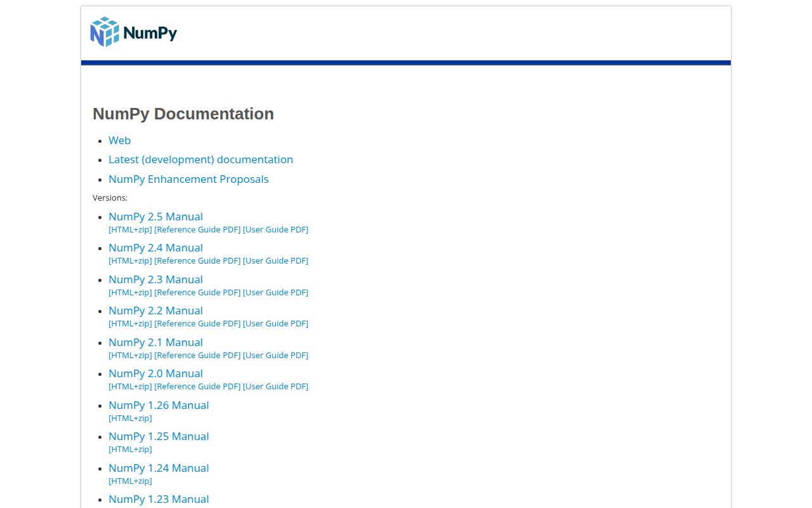
Task: Click the 'Versions:' label text
Action: 110,197
